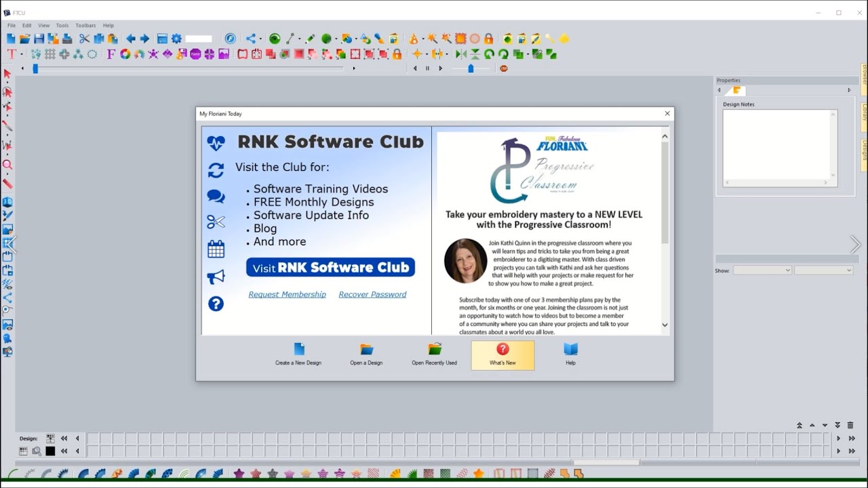Click the heartbeat icon in My Floriani Today
Viewport: 868px width, 488px height.
click(x=216, y=143)
